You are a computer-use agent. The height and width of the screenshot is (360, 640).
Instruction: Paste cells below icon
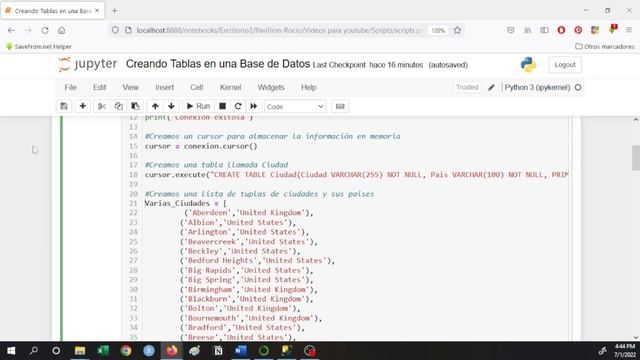click(x=135, y=106)
